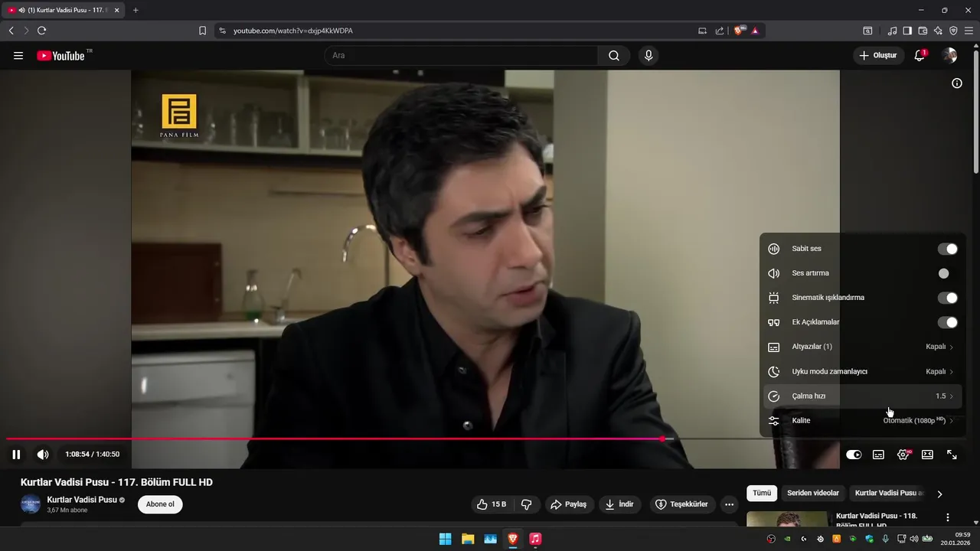The width and height of the screenshot is (980, 551).
Task: Close settings via the player gear icon
Action: [903, 455]
